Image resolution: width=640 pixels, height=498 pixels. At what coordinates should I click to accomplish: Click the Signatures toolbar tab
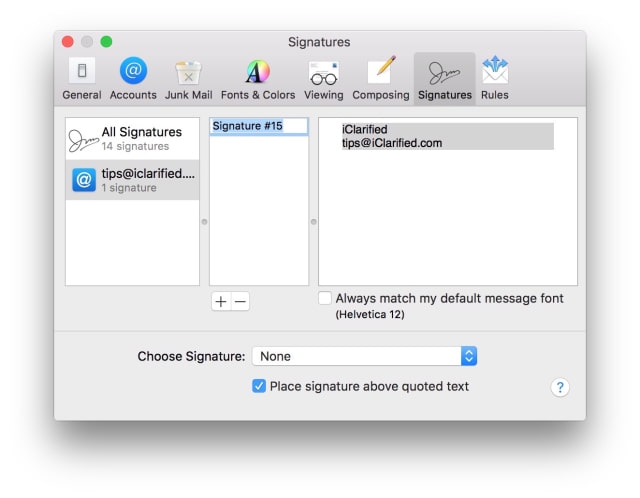444,79
